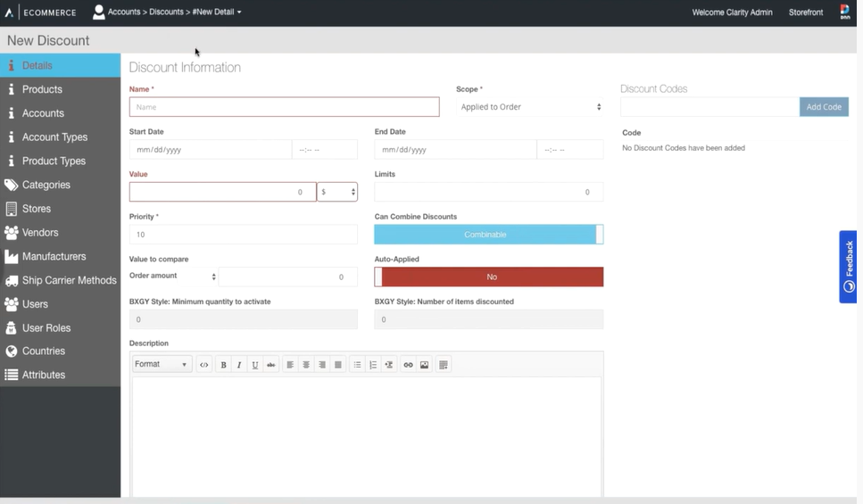Screen dimensions: 863x504
Task: Insert an image in description
Action: pos(424,365)
